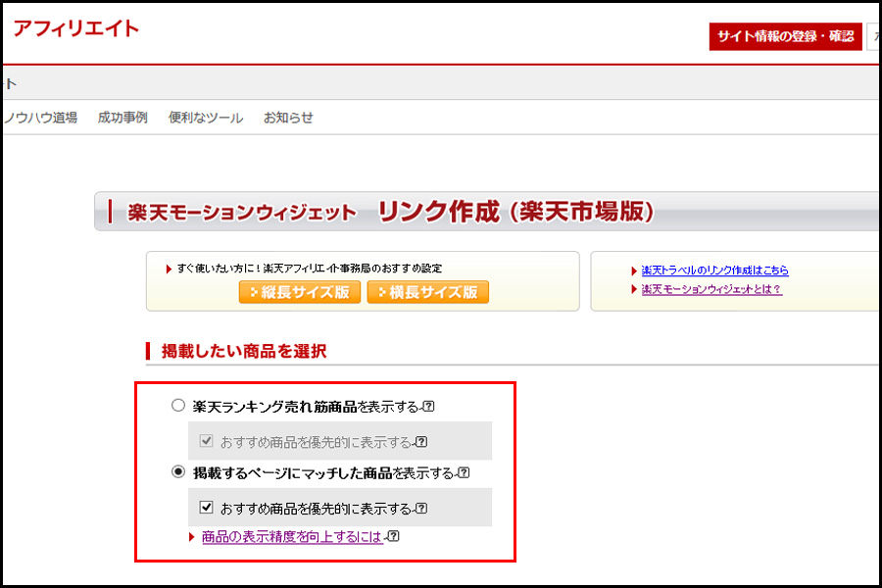Open the ノウハウ道場 menu item
This screenshot has width=882, height=588.
[40, 118]
